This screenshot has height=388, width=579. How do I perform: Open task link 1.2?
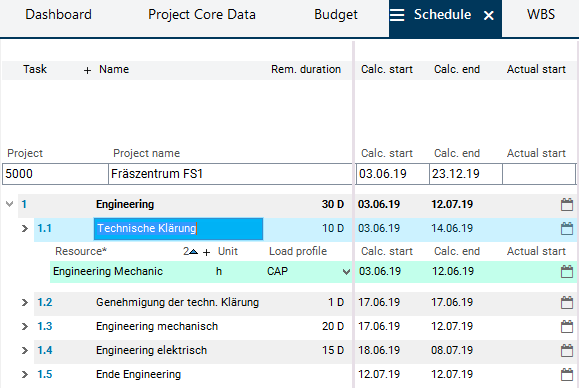tap(45, 302)
